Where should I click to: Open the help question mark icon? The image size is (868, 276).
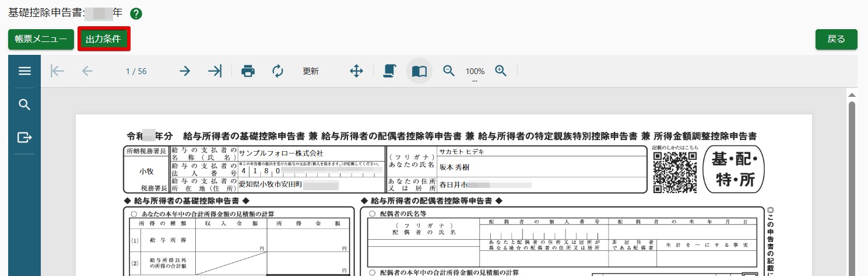(136, 13)
